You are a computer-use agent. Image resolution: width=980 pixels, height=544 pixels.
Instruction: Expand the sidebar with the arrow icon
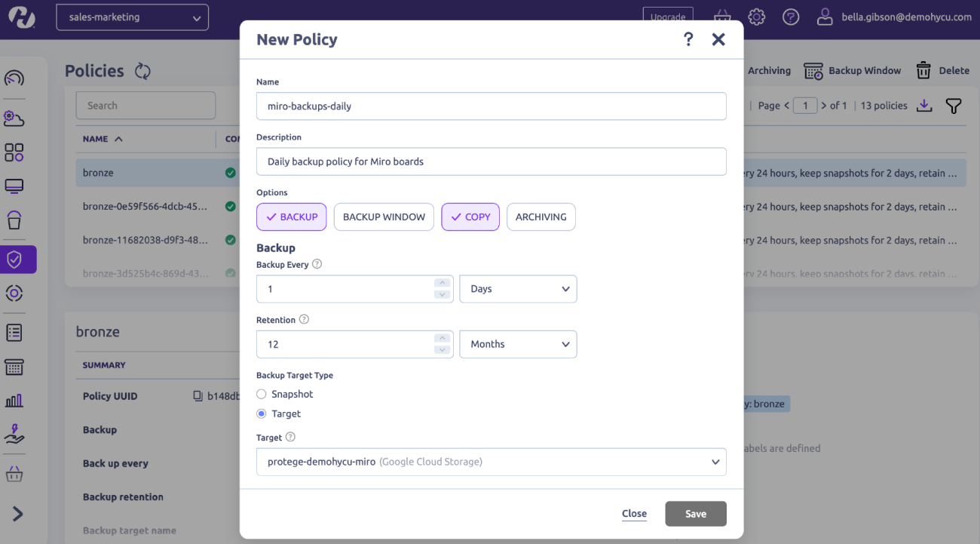(x=17, y=514)
